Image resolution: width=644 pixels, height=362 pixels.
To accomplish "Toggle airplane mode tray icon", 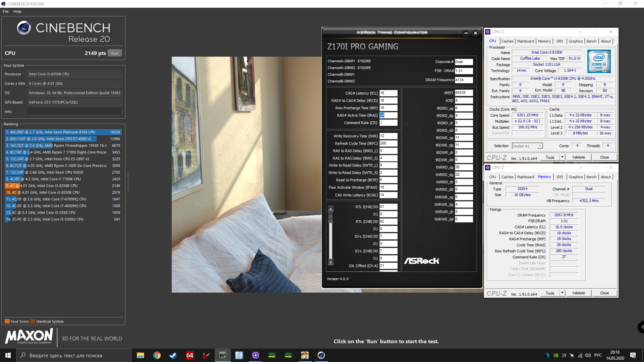I will click(572, 355).
